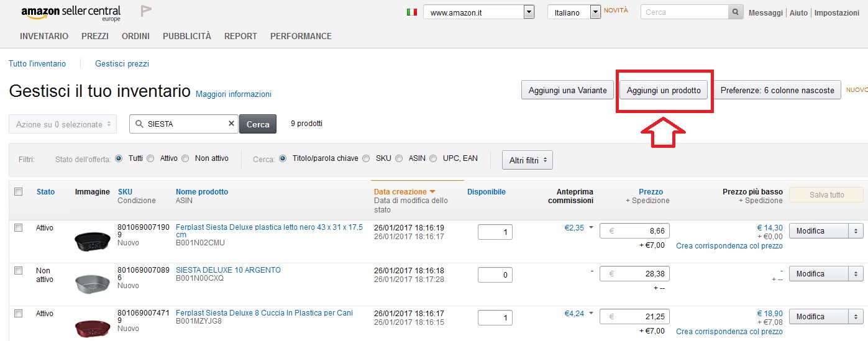Tick the select-all checkbox in table header
868x341 pixels.
(x=19, y=192)
